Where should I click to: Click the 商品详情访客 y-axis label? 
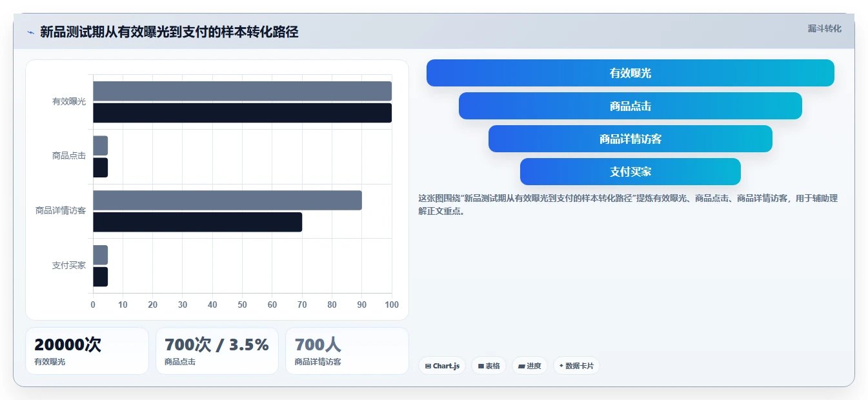pos(61,211)
